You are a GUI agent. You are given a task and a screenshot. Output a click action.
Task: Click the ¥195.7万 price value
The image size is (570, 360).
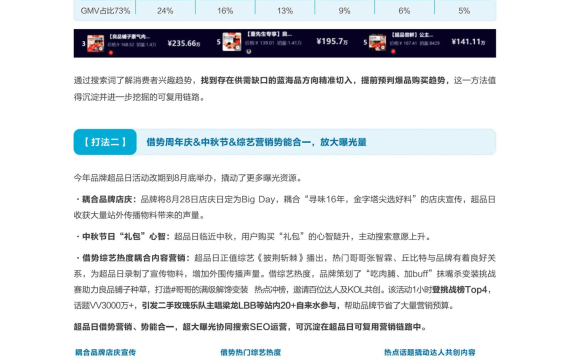point(332,41)
